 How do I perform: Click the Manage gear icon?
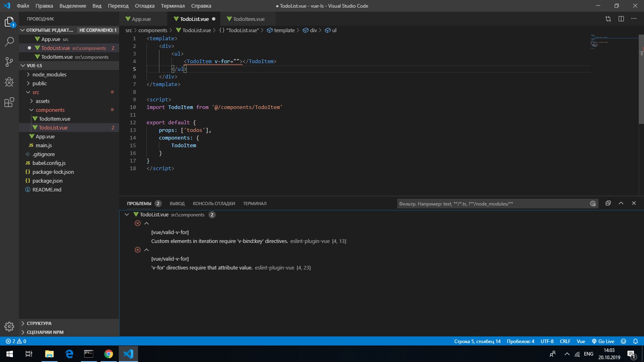[9, 326]
